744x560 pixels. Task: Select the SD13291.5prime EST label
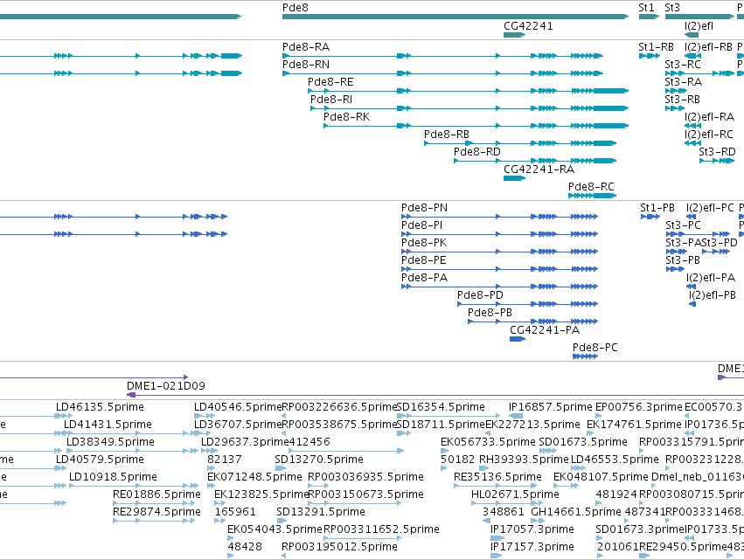321,512
